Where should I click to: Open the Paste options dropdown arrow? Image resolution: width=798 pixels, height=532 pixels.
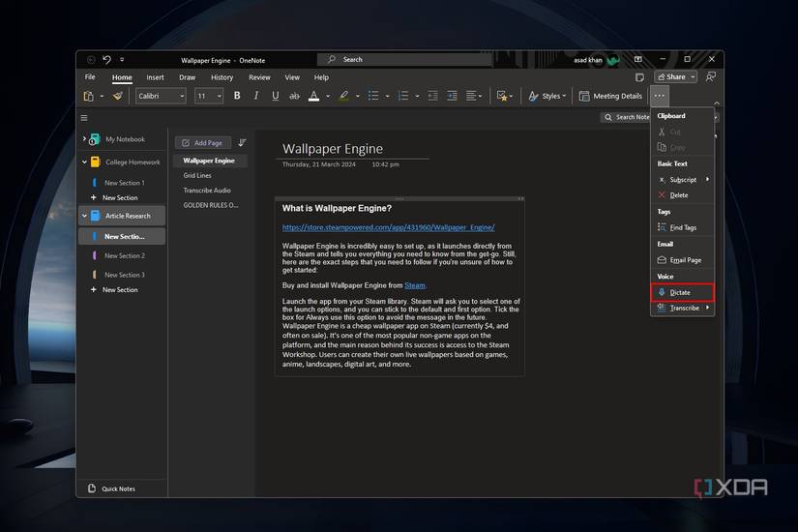coord(102,96)
